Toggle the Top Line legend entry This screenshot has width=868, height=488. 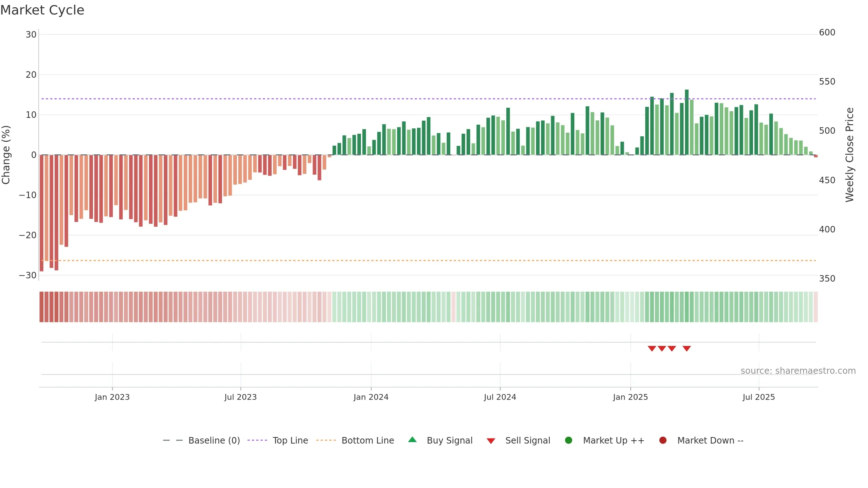(x=278, y=440)
